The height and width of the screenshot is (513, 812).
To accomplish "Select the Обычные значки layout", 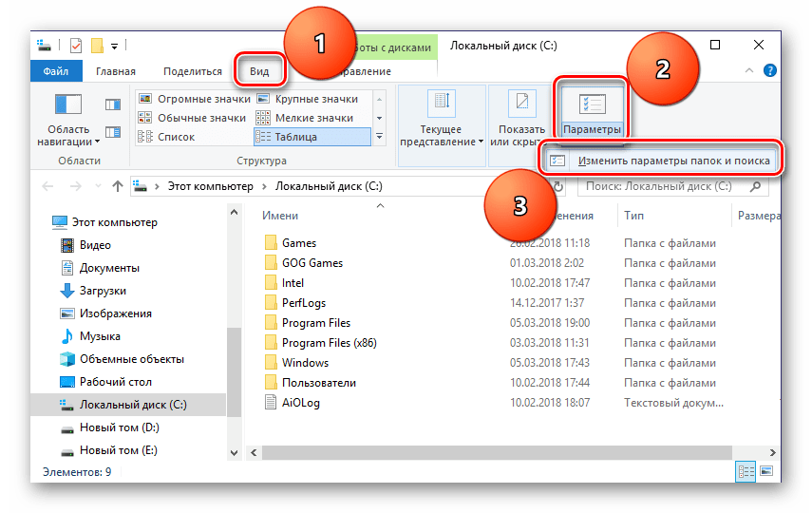I will [x=193, y=118].
